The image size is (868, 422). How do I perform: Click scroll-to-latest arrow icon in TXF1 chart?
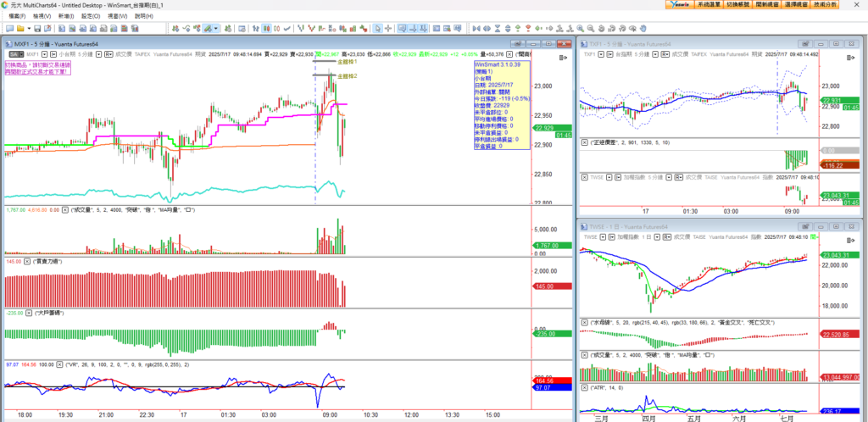tap(849, 57)
